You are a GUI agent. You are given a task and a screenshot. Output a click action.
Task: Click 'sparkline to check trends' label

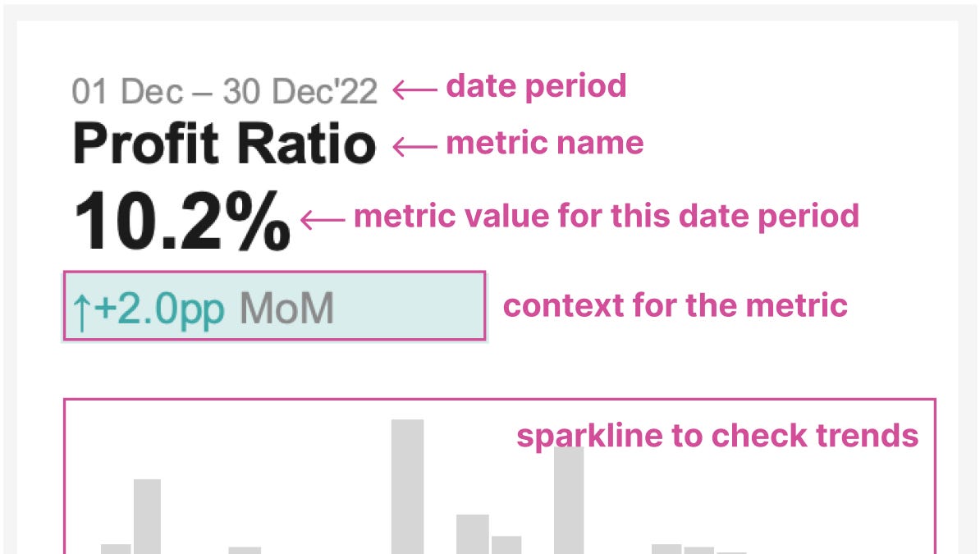tap(717, 436)
